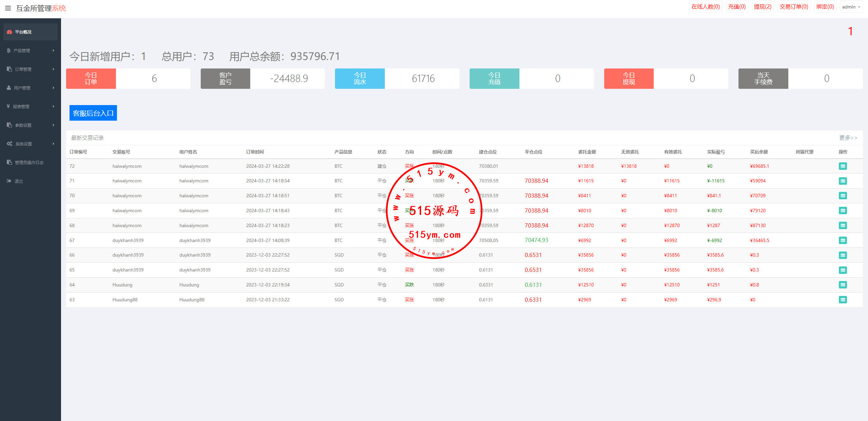The image size is (868, 421).
Task: Click the hamburger menu icon
Action: pyautogui.click(x=8, y=8)
